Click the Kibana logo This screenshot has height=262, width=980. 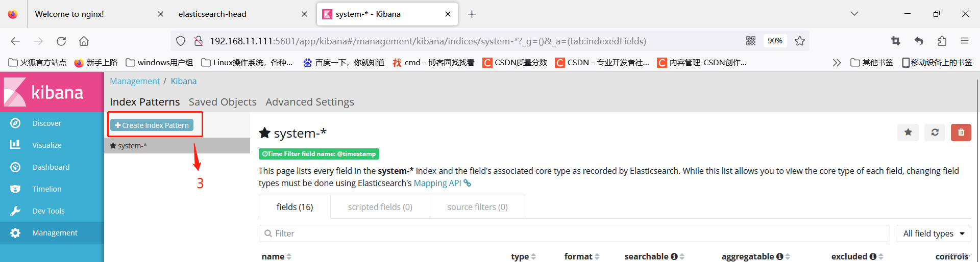point(44,92)
